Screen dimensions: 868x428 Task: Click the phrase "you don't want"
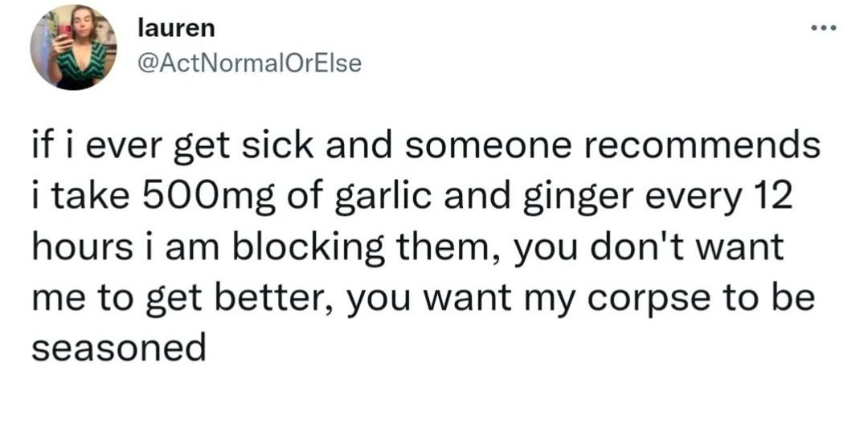649,250
